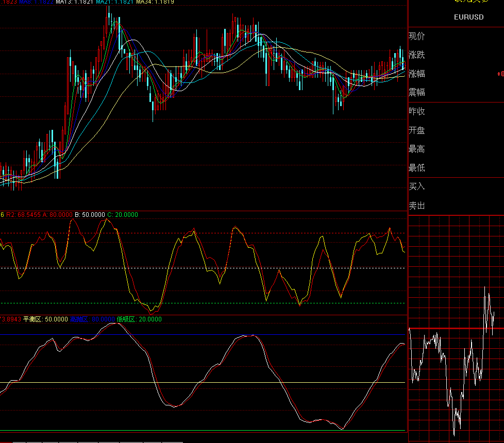Click the 平衡区: 50.0000 label
Image resolution: width=504 pixels, height=443 pixels.
(45, 319)
